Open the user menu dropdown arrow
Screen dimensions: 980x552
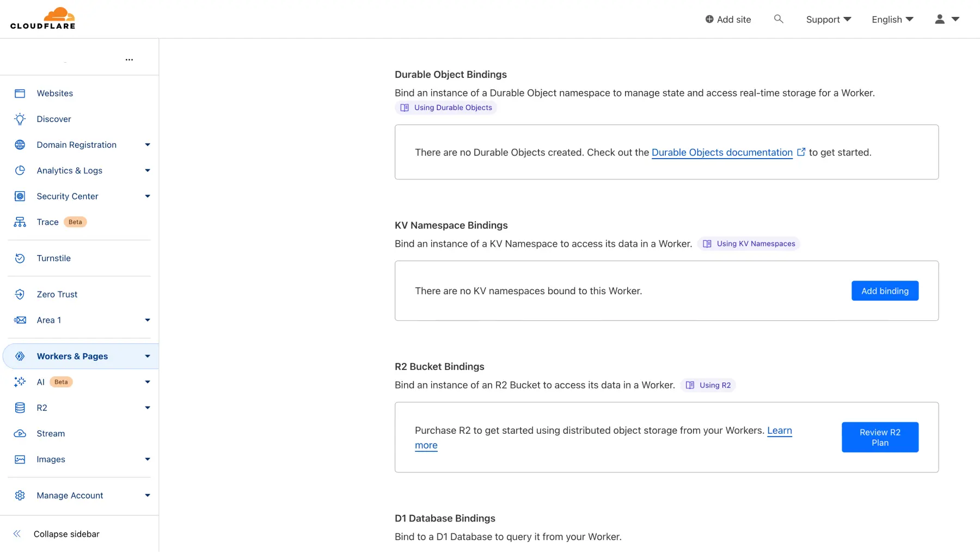tap(955, 19)
